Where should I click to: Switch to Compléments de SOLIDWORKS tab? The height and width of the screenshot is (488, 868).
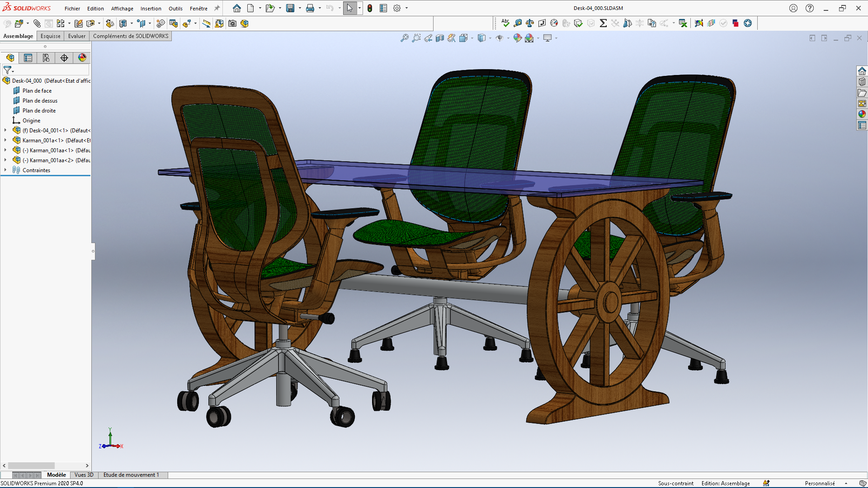click(x=131, y=36)
